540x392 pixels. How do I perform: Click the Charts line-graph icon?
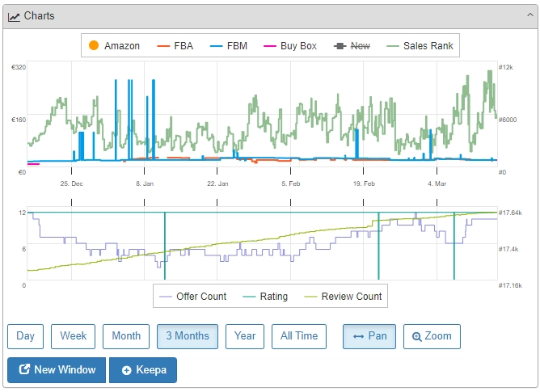click(15, 16)
